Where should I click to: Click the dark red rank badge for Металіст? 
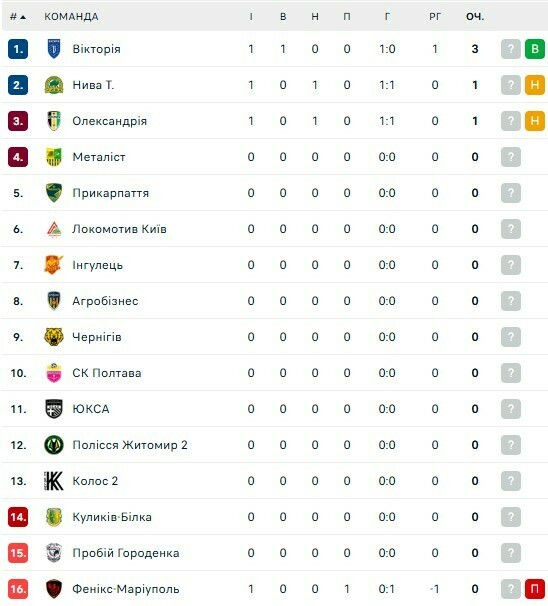pos(18,157)
